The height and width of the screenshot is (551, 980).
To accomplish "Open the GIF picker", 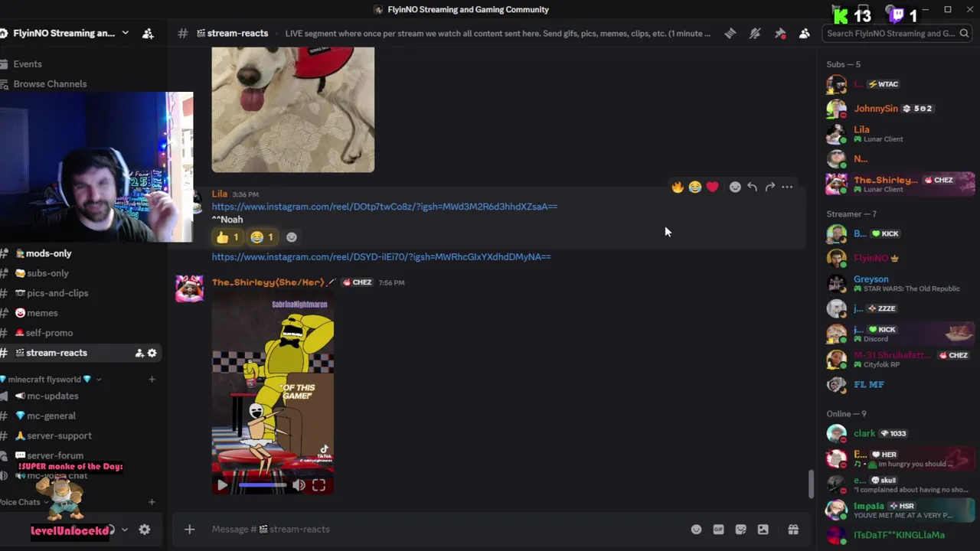I will tap(718, 530).
